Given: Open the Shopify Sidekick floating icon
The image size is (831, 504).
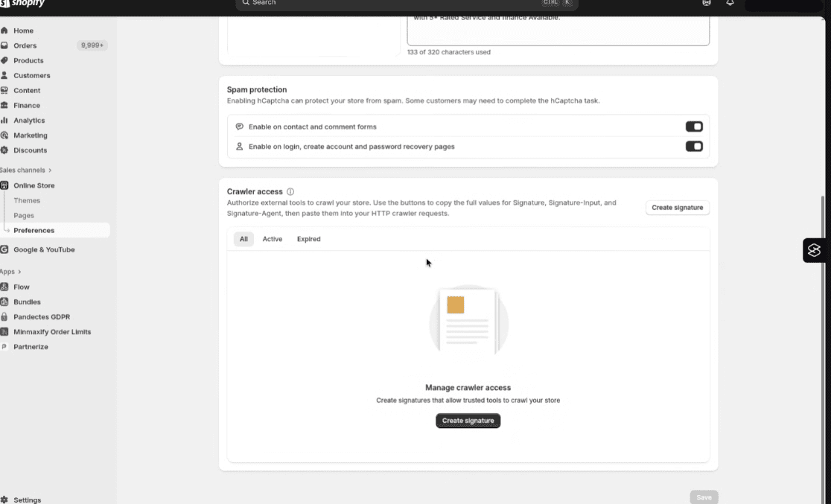Looking at the screenshot, I should pos(814,251).
